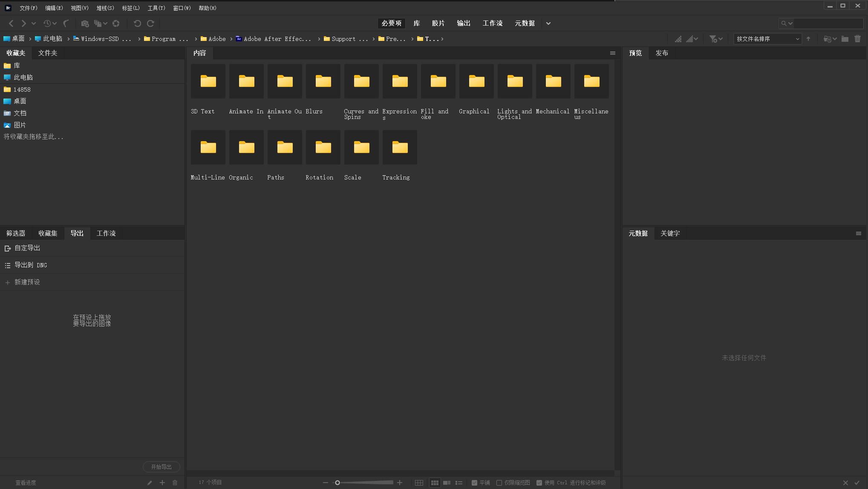The width and height of the screenshot is (868, 489).
Task: Click the trash delete item icon
Action: click(858, 39)
